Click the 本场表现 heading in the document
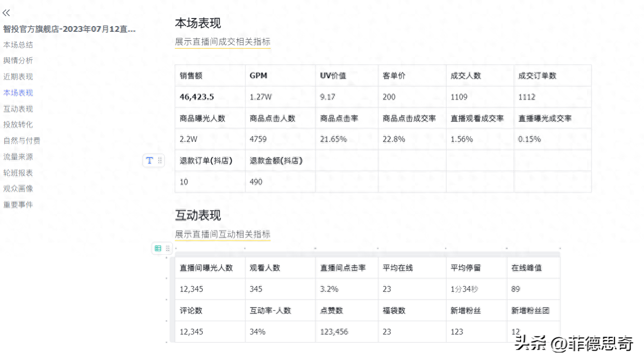 (x=198, y=23)
